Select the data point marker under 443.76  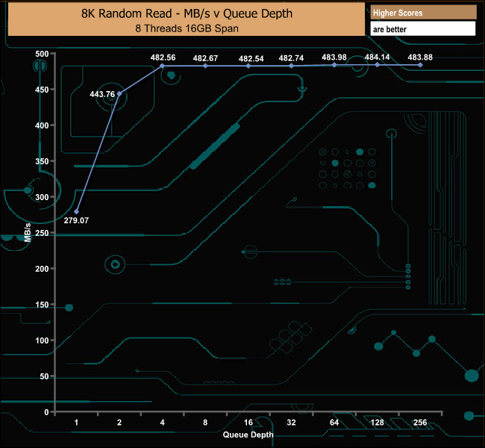click(x=119, y=93)
